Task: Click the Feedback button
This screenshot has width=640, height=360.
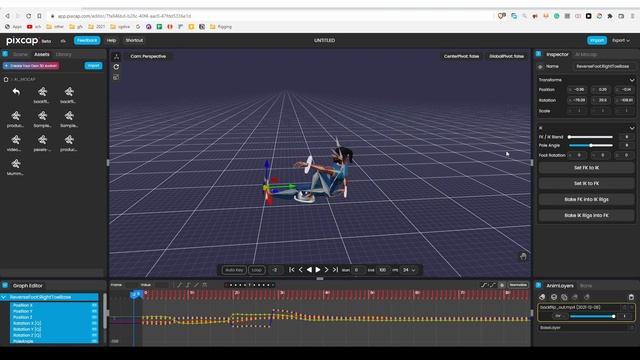Action: [87, 40]
